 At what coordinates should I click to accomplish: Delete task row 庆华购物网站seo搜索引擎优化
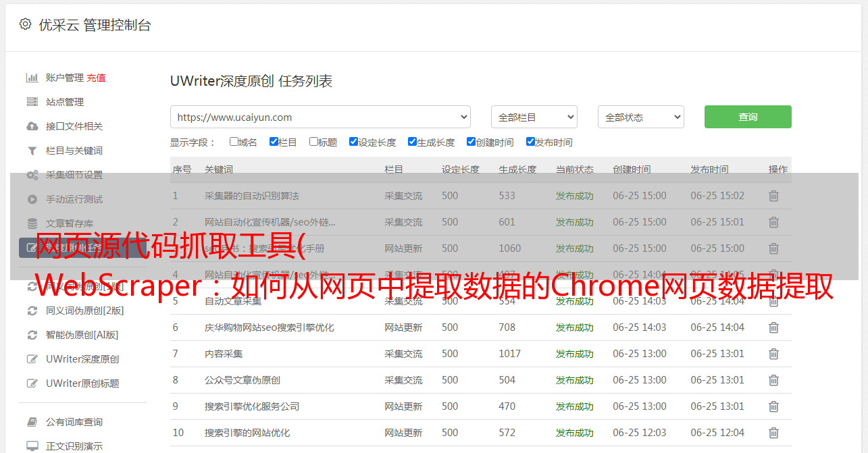[774, 327]
